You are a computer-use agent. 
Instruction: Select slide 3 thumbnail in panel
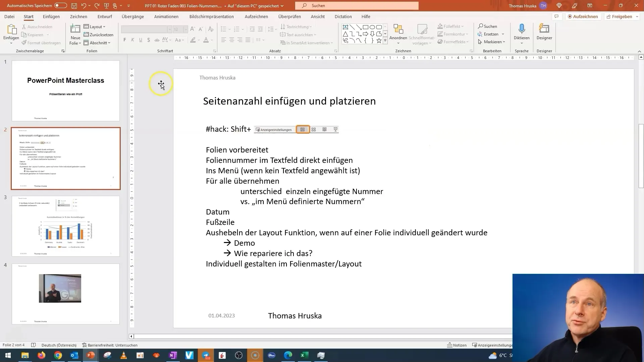pyautogui.click(x=65, y=226)
